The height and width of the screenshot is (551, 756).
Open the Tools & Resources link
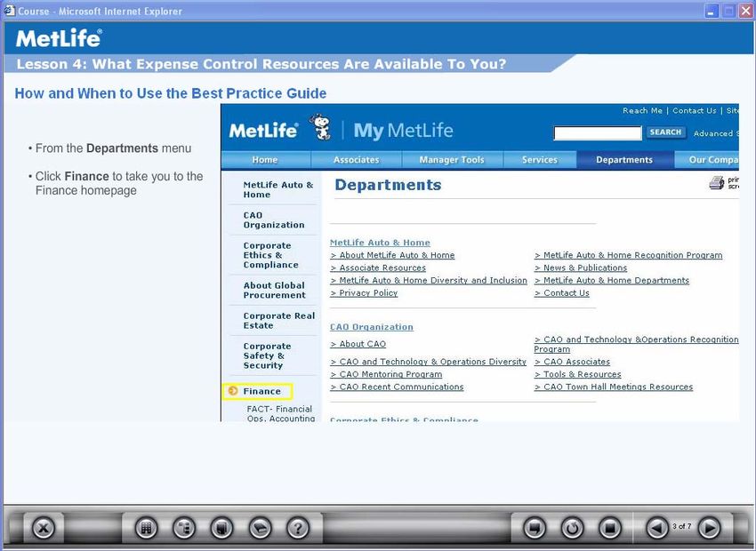577,374
